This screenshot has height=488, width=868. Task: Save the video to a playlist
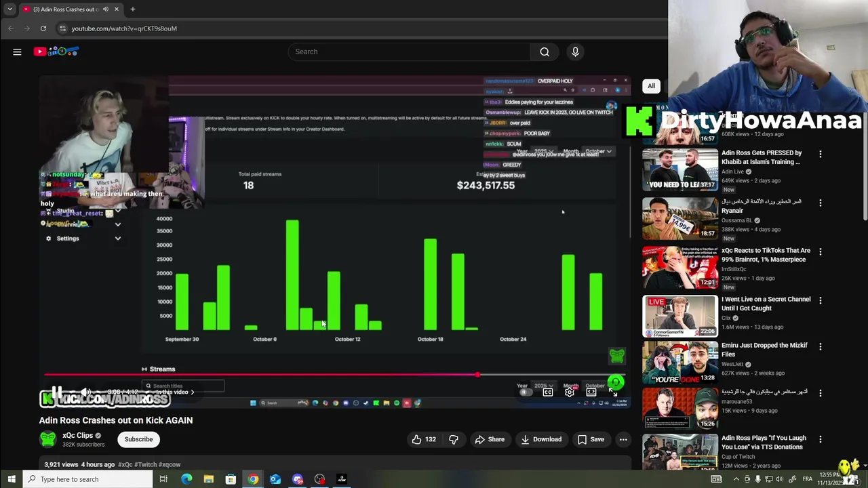pyautogui.click(x=591, y=439)
